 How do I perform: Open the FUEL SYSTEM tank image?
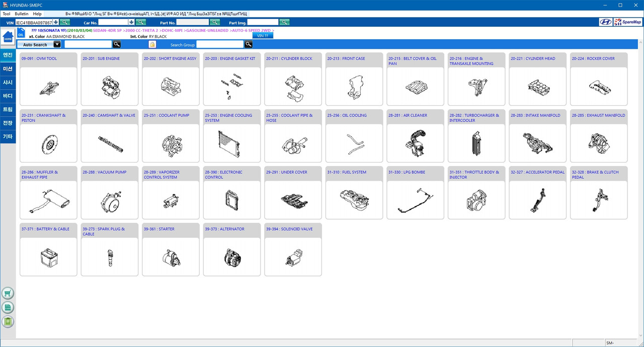[x=354, y=199]
